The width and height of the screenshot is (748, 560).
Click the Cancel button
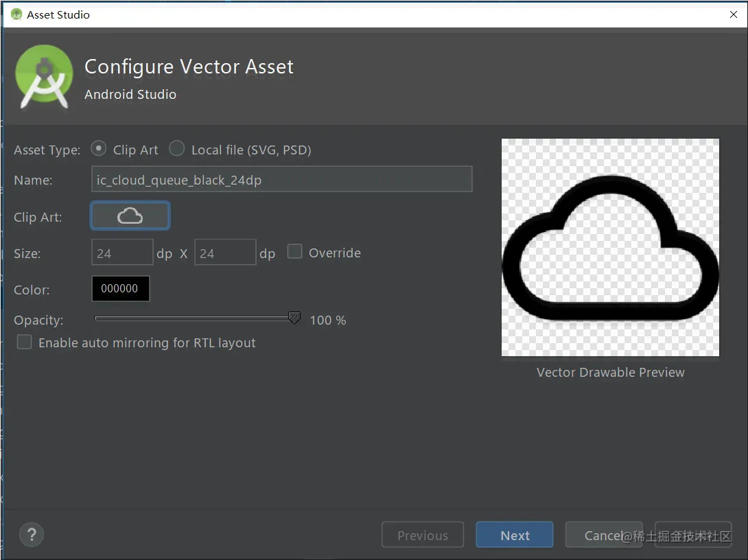tap(604, 535)
